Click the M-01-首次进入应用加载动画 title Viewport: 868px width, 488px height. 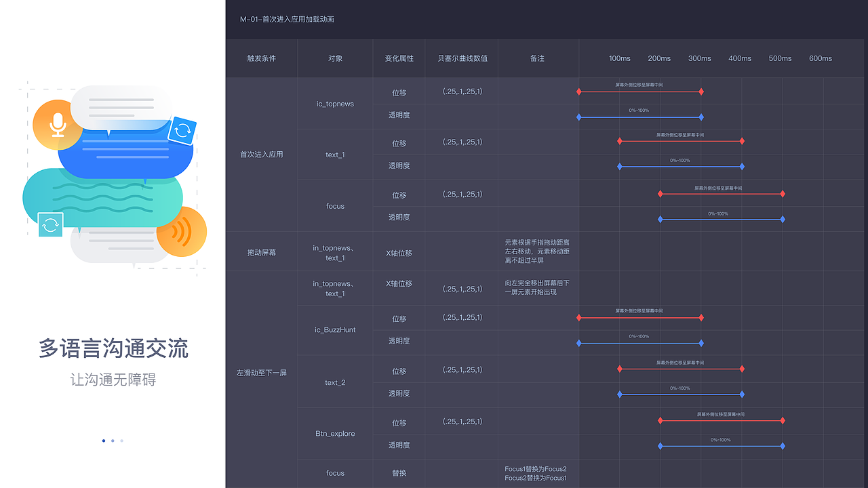285,20
